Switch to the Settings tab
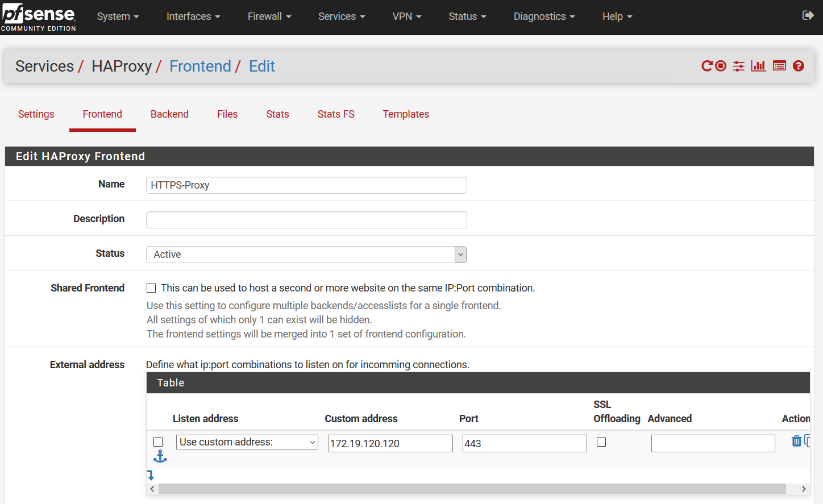Screen dimensions: 823x504 click(36, 114)
